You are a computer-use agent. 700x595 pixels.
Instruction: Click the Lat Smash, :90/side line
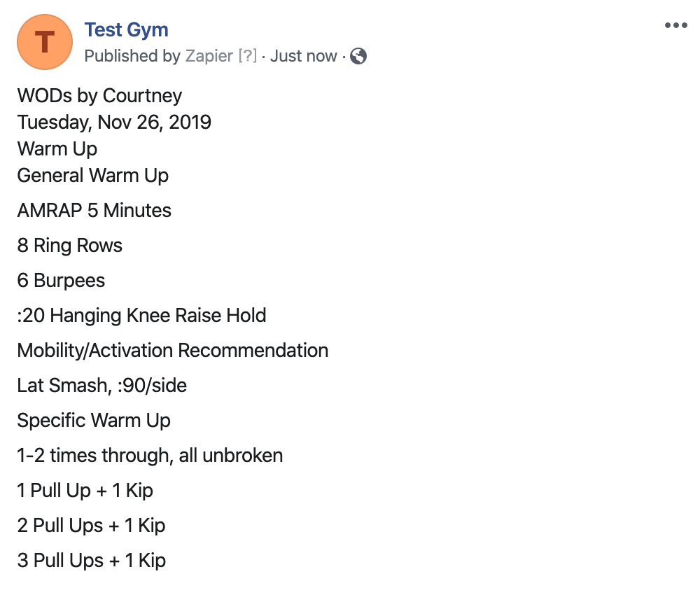(101, 385)
